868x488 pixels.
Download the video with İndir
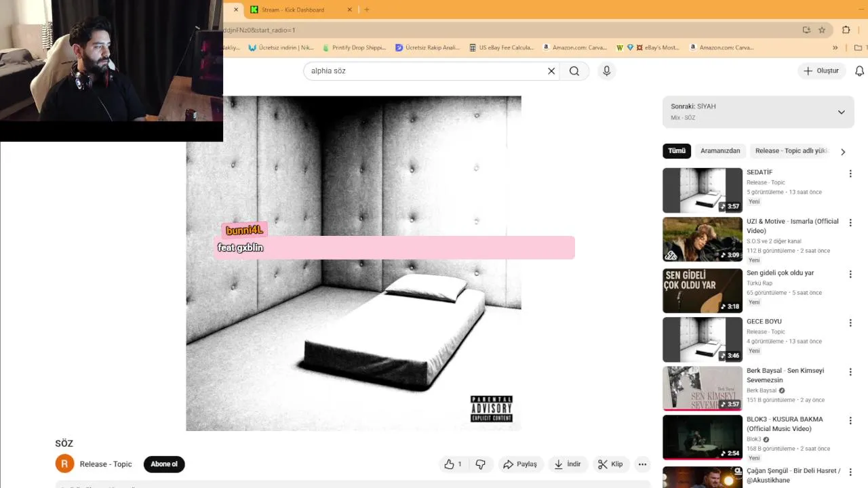(x=568, y=464)
